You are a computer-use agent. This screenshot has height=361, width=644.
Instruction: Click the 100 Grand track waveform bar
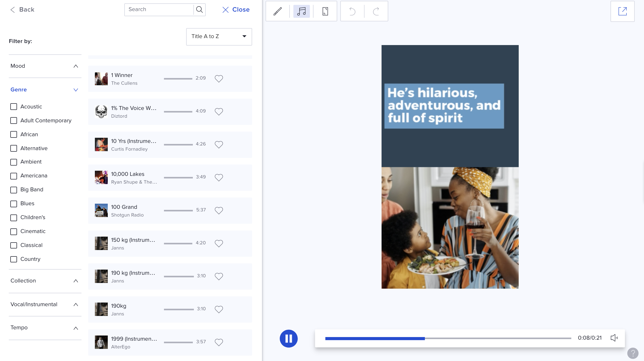[x=178, y=210]
